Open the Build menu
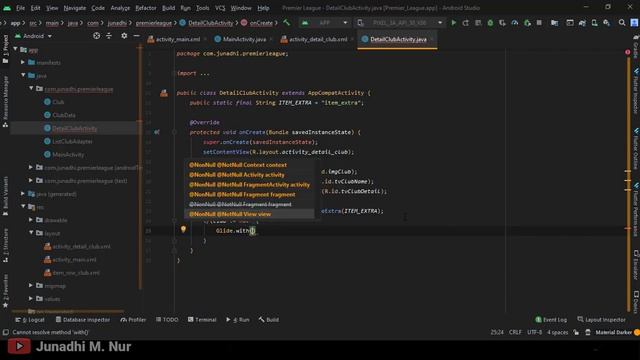This screenshot has width=640, height=360. point(168,8)
